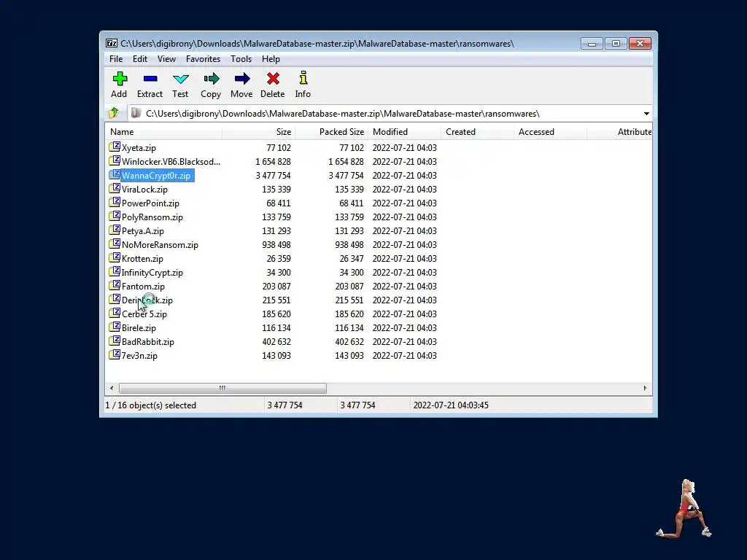The width and height of the screenshot is (747, 560).
Task: Select the NoMoreRansom.zip file name
Action: click(x=160, y=245)
